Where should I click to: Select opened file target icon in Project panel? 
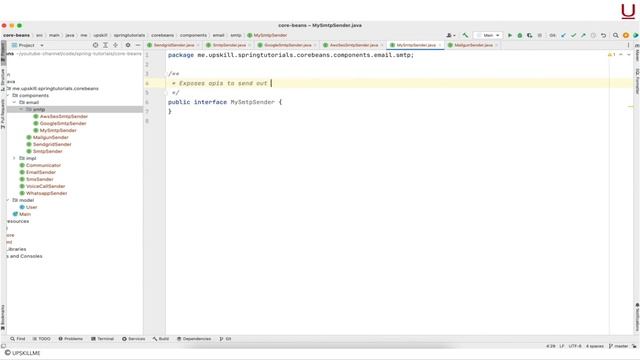(x=96, y=45)
